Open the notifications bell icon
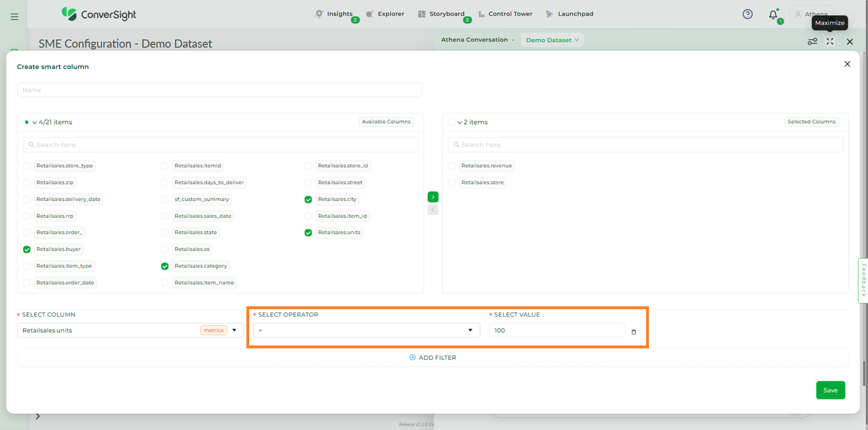 tap(773, 15)
